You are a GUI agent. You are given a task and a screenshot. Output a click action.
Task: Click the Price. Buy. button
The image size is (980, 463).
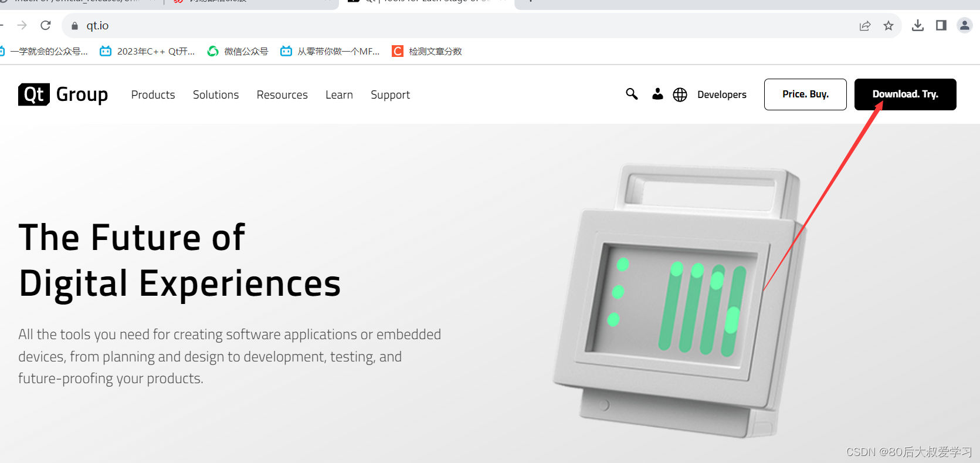(805, 94)
